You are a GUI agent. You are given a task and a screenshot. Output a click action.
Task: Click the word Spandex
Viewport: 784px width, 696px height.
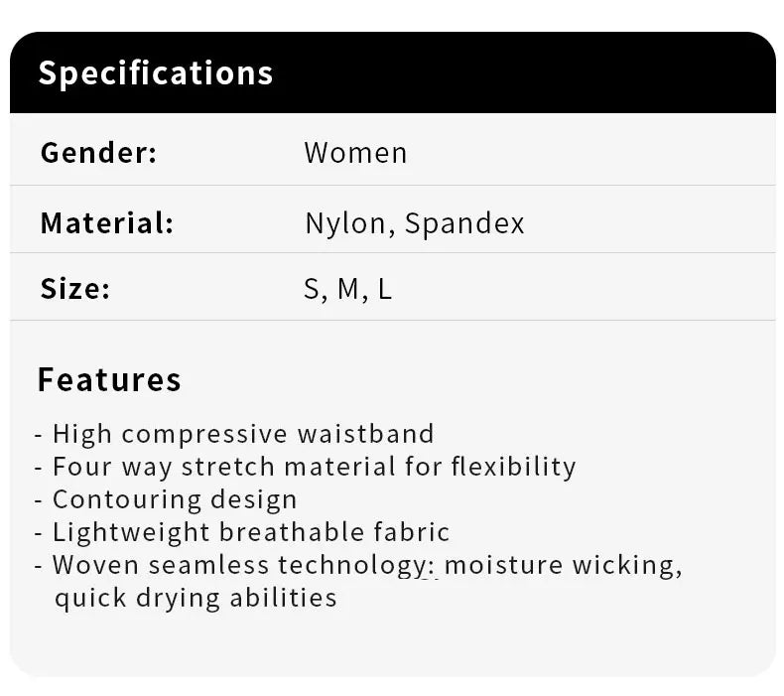(464, 223)
